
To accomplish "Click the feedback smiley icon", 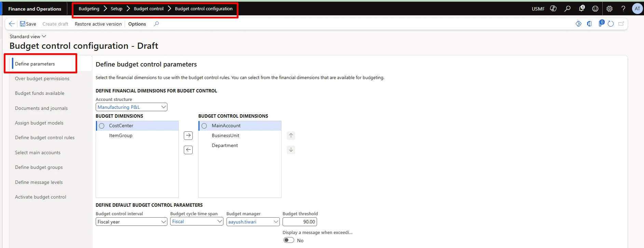I will coord(595,9).
